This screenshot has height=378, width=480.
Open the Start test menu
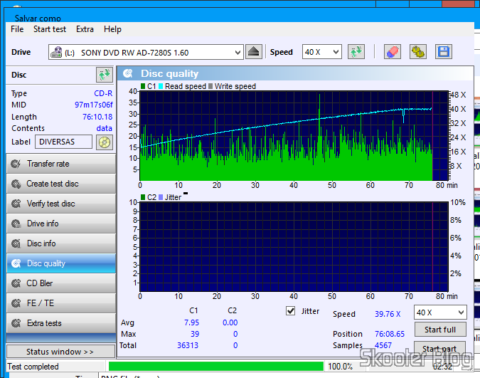(x=50, y=29)
